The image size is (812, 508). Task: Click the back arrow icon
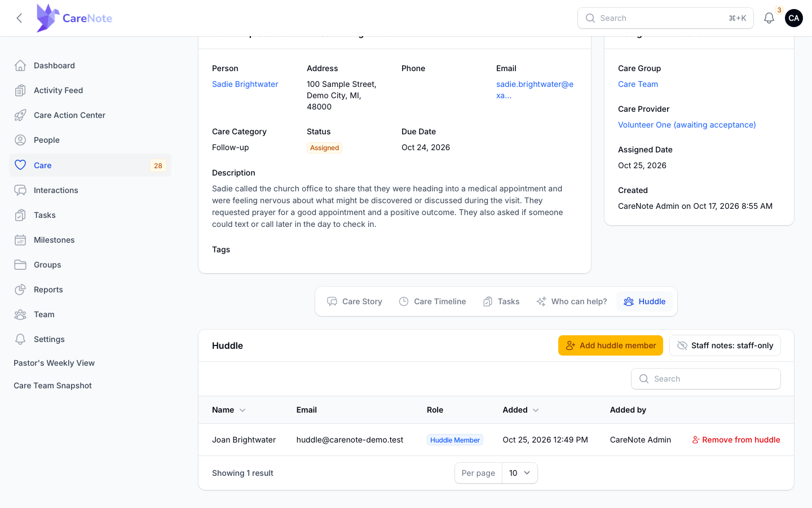click(x=19, y=18)
